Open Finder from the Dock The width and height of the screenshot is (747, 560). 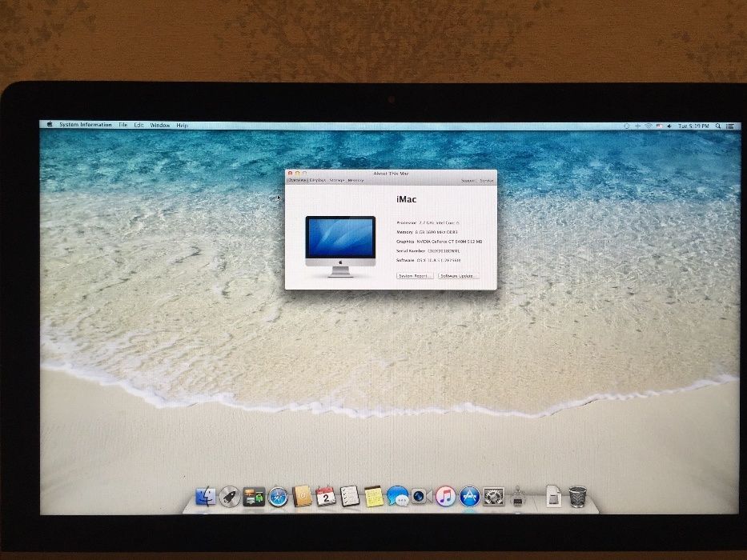pyautogui.click(x=206, y=497)
